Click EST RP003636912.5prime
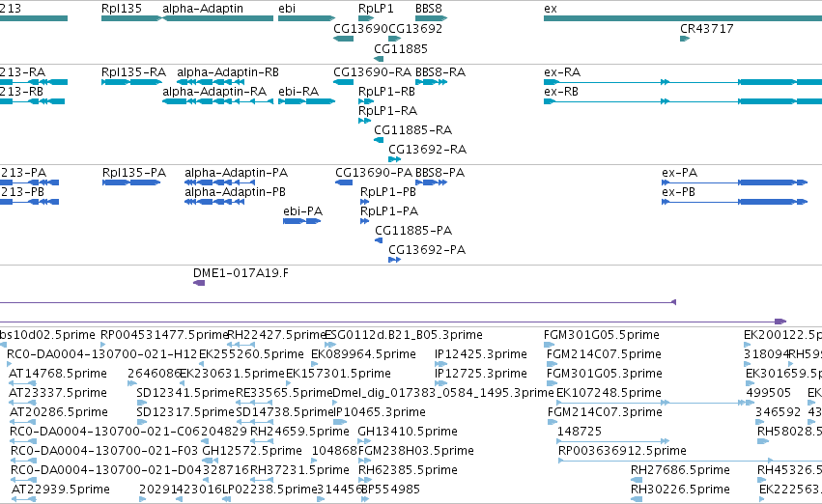Image resolution: width=822 pixels, height=504 pixels. 623,451
